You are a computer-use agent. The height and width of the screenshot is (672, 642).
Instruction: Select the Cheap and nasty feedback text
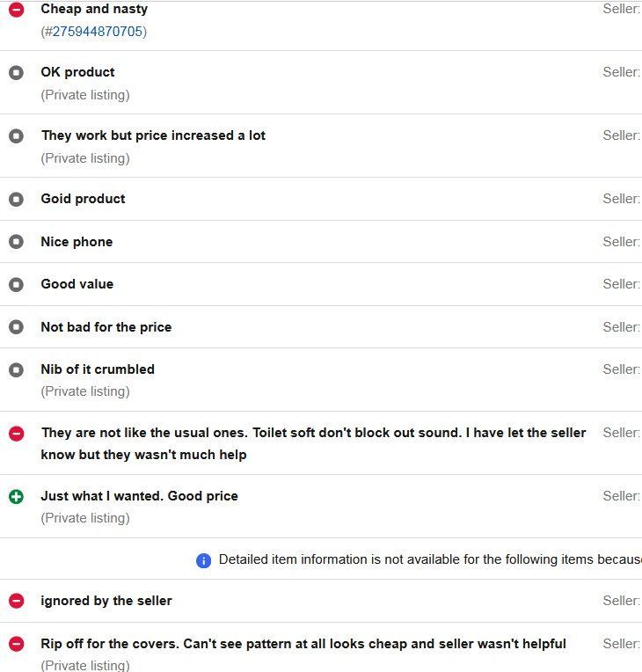tap(94, 9)
